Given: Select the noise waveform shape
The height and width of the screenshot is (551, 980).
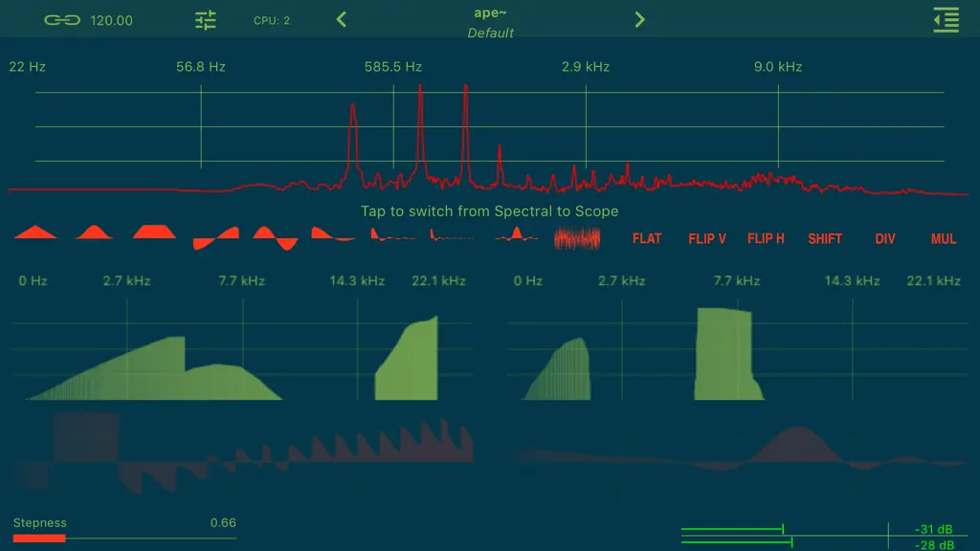Looking at the screenshot, I should coord(577,238).
